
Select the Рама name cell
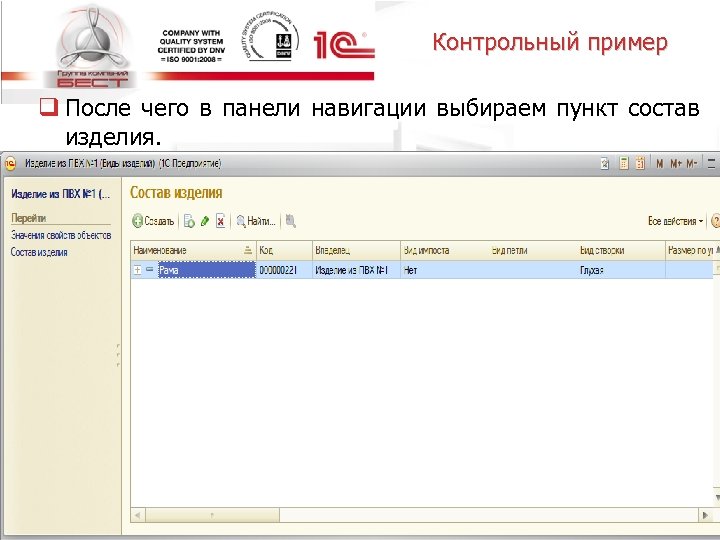click(x=207, y=270)
